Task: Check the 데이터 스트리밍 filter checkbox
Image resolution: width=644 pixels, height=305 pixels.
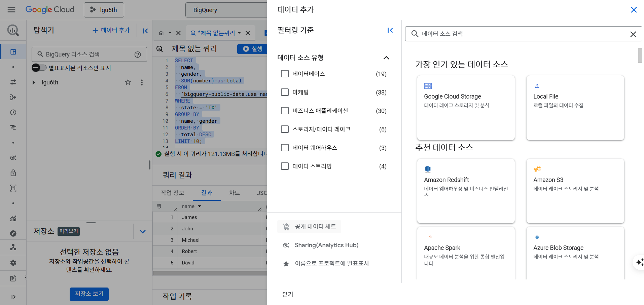Action: [x=285, y=166]
